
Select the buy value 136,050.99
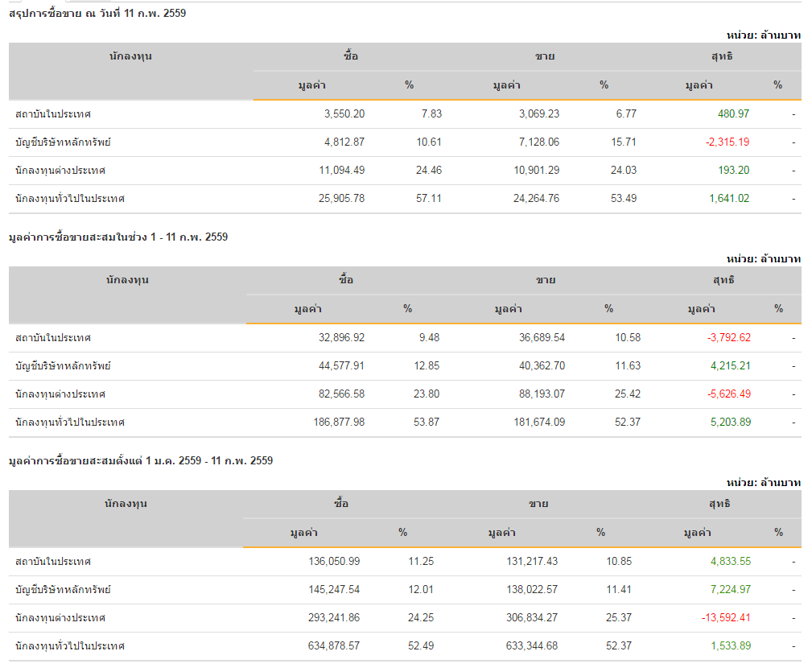pos(334,562)
